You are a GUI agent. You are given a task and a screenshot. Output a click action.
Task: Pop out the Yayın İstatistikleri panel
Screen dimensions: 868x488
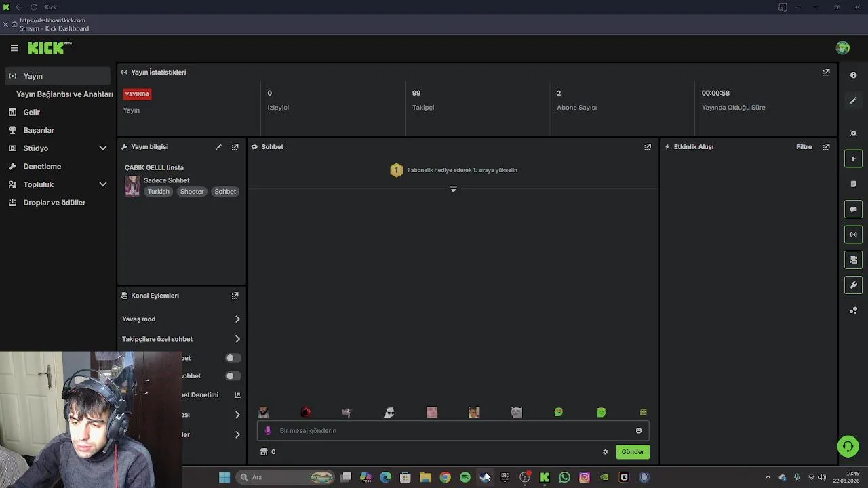(826, 73)
